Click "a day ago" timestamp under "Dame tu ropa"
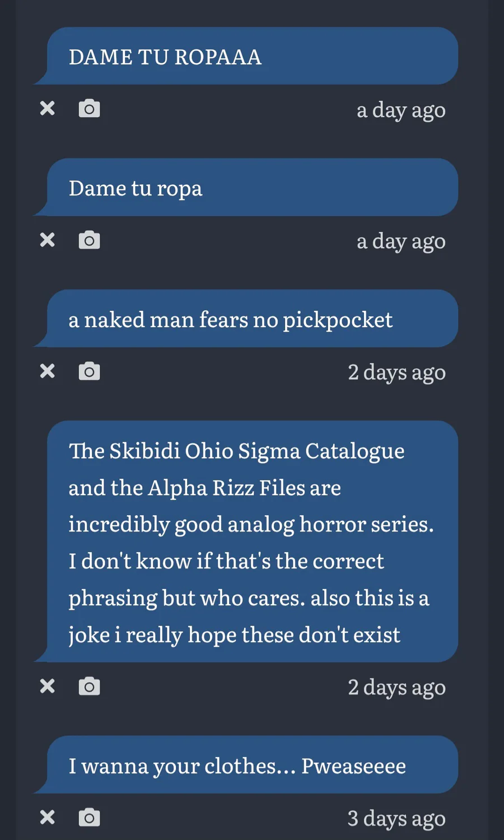Image resolution: width=504 pixels, height=840 pixels. 401,241
